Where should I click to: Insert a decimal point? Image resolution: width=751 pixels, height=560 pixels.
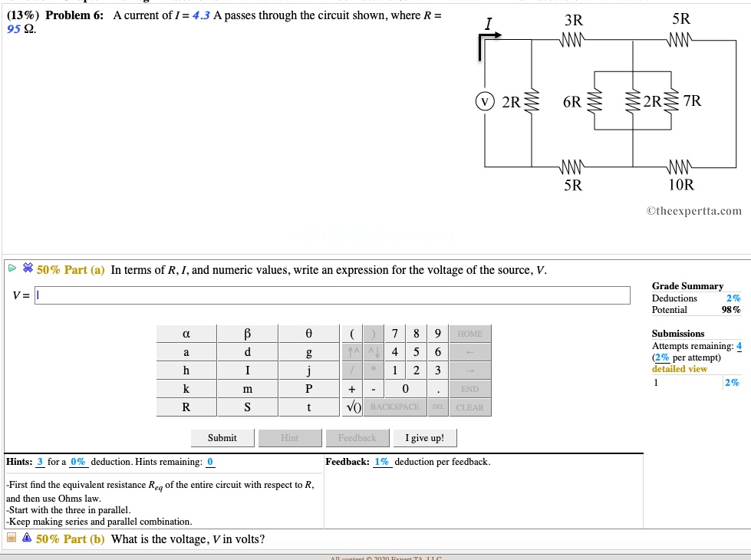[x=438, y=389]
